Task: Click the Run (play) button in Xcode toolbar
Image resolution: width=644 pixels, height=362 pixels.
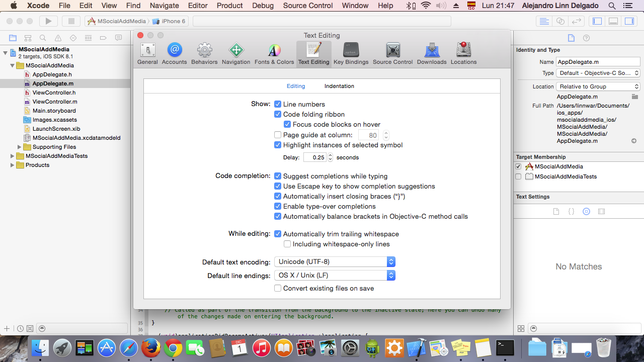Action: click(48, 21)
